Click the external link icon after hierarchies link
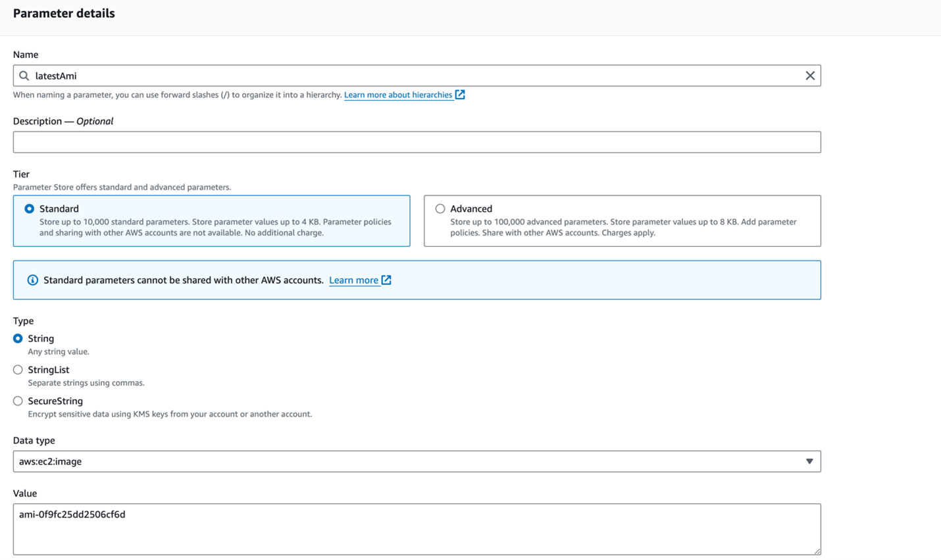This screenshot has width=941, height=560. coord(461,94)
